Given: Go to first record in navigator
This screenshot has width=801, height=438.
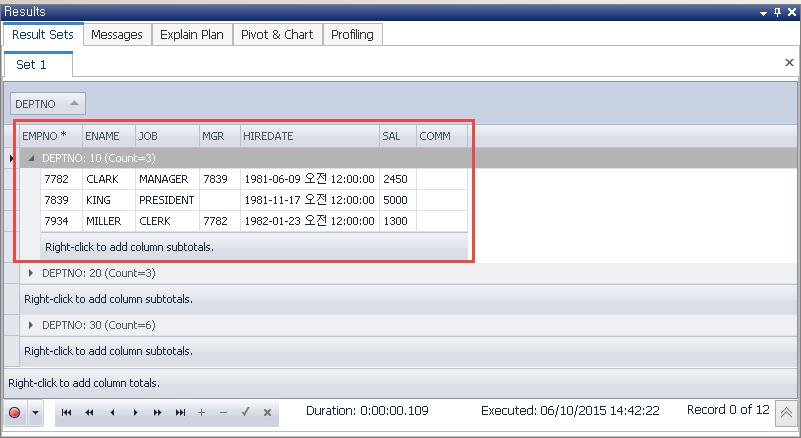Looking at the screenshot, I should pyautogui.click(x=67, y=412).
